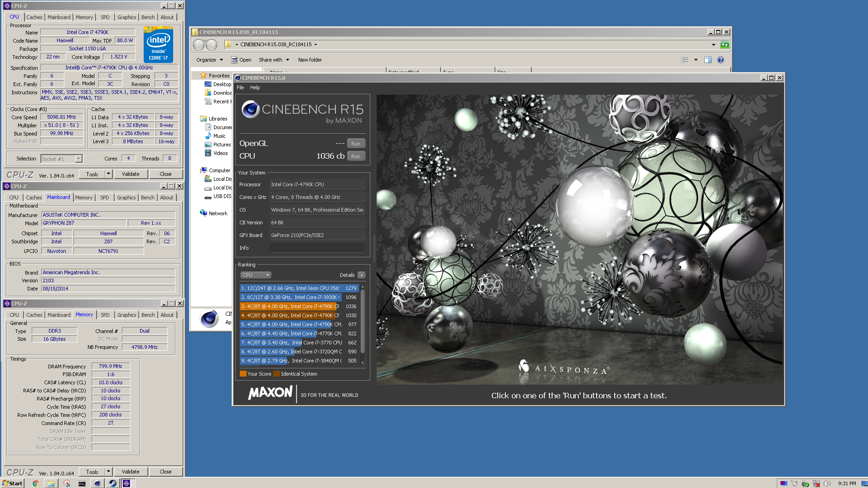The image size is (868, 488).
Task: Click the brown Identical System legend swatch
Action: coord(276,374)
